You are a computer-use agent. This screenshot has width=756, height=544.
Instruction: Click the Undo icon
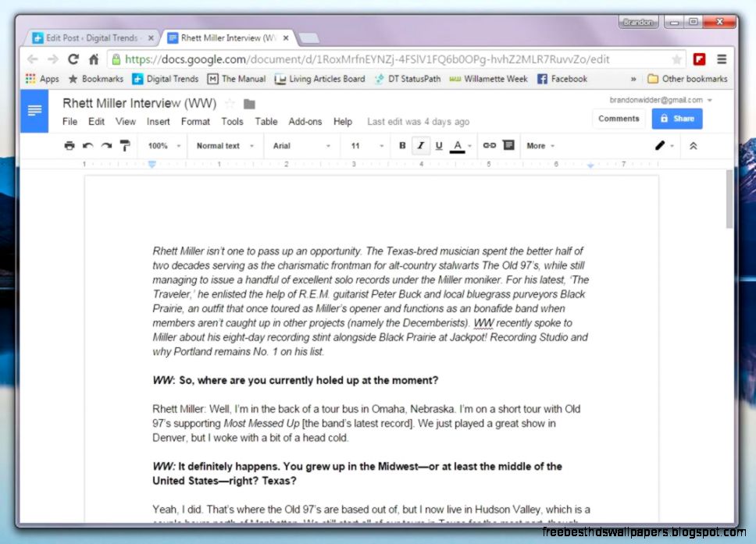pos(87,146)
